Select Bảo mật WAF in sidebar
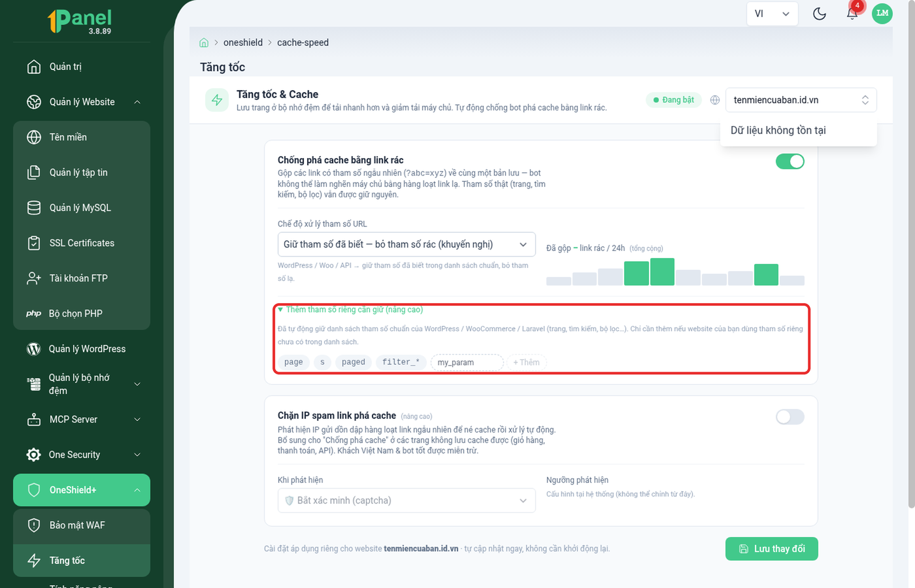915x588 pixels. [82, 525]
